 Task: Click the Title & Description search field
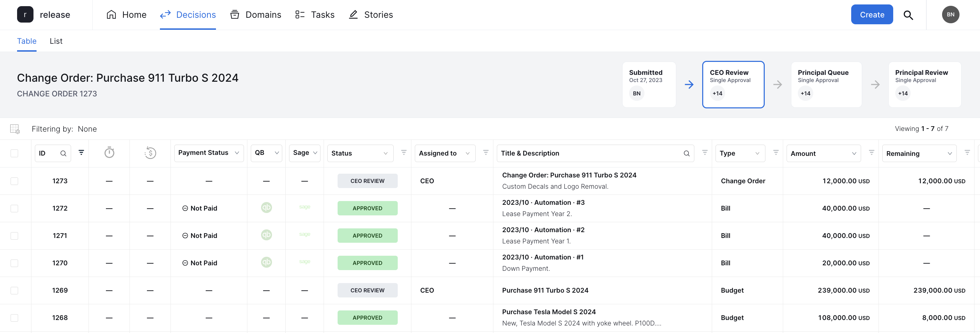[595, 154]
